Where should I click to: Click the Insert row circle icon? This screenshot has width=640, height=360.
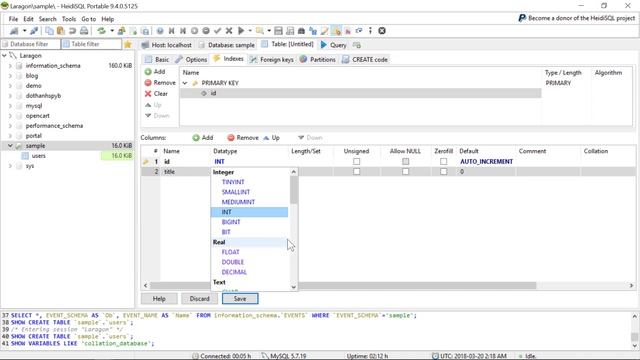coord(194,31)
